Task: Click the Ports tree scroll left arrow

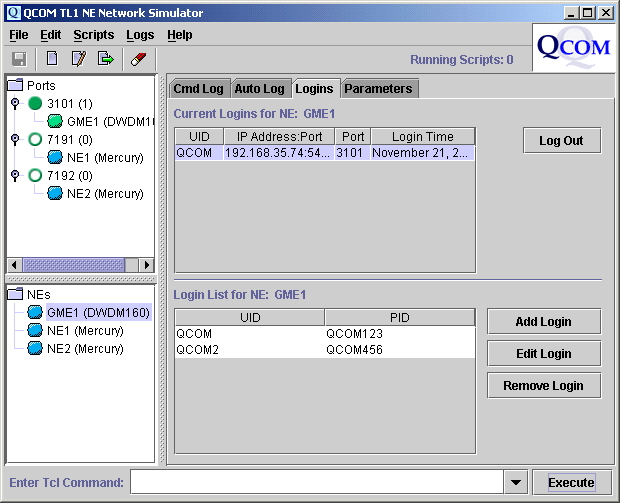Action: [x=14, y=265]
